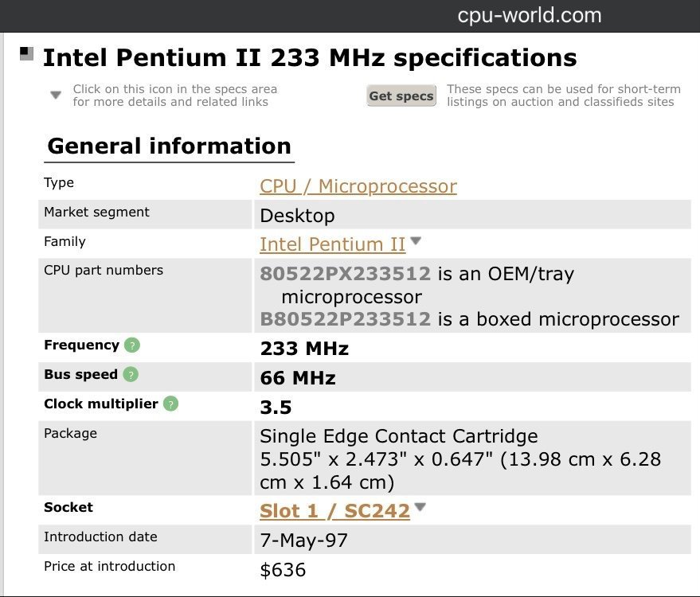Open the CPU / Microprocessor link
Image resolution: width=700 pixels, height=597 pixels.
click(x=358, y=186)
